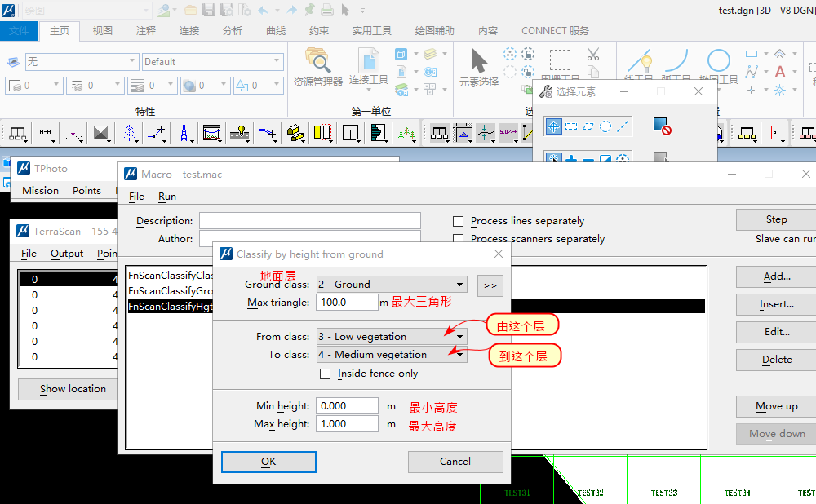Open the TPhoto Mission menu
The height and width of the screenshot is (504, 816).
(x=40, y=190)
